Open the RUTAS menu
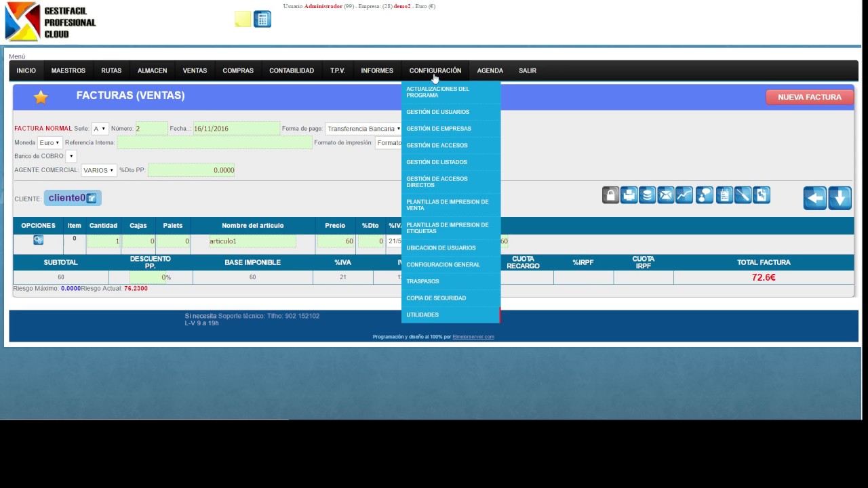The width and height of the screenshot is (868, 488). [111, 70]
